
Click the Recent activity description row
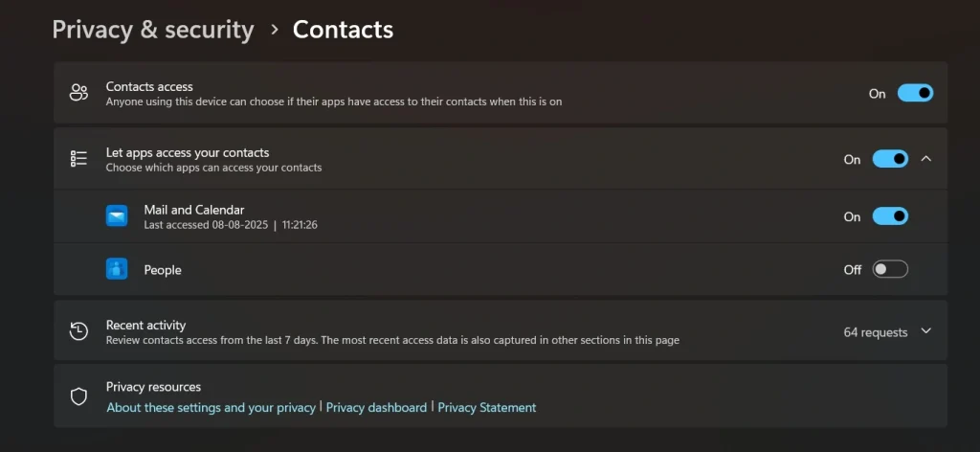tap(392, 340)
